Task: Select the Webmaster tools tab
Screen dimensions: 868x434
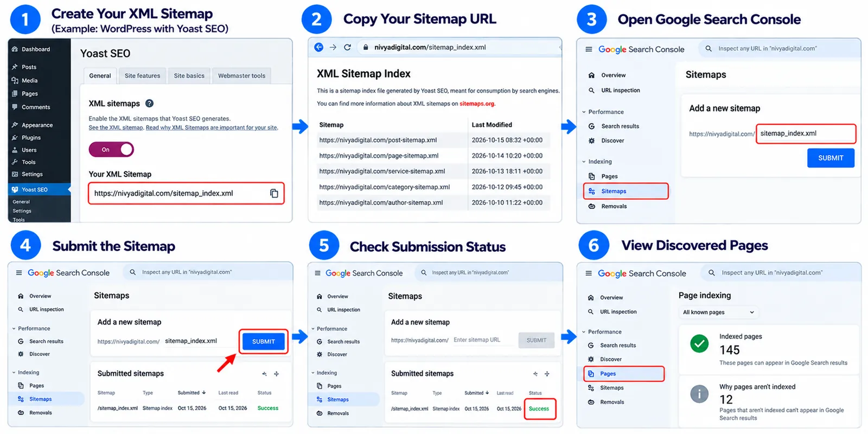Action: tap(241, 76)
